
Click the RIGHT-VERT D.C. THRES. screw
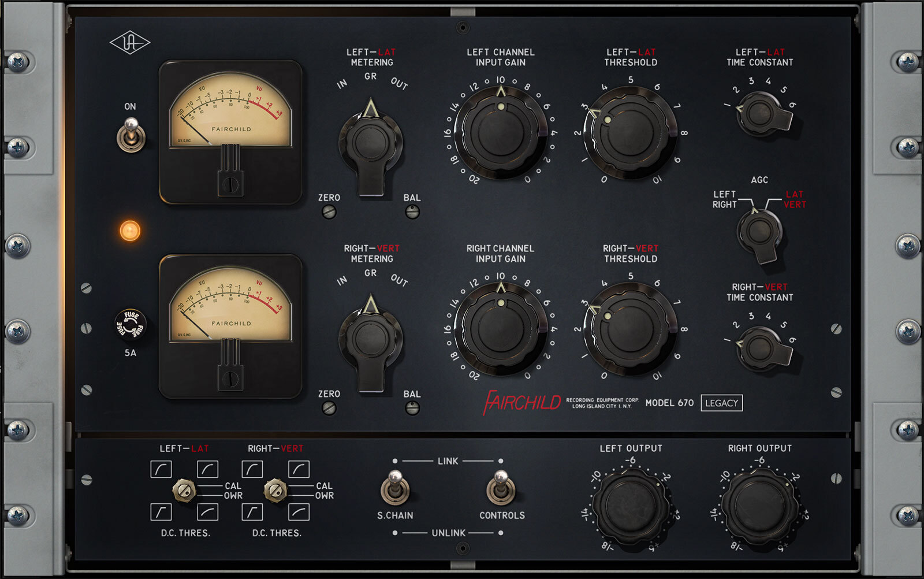tap(275, 491)
